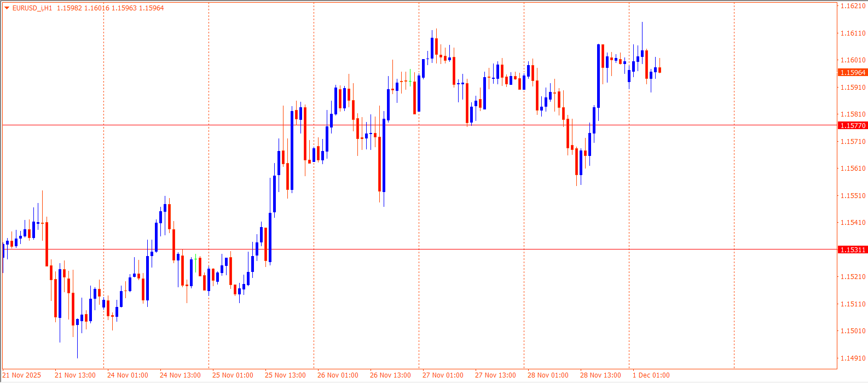Click the 26 Nov 01:00 time label
This screenshot has height=383, width=868.
[x=338, y=375]
